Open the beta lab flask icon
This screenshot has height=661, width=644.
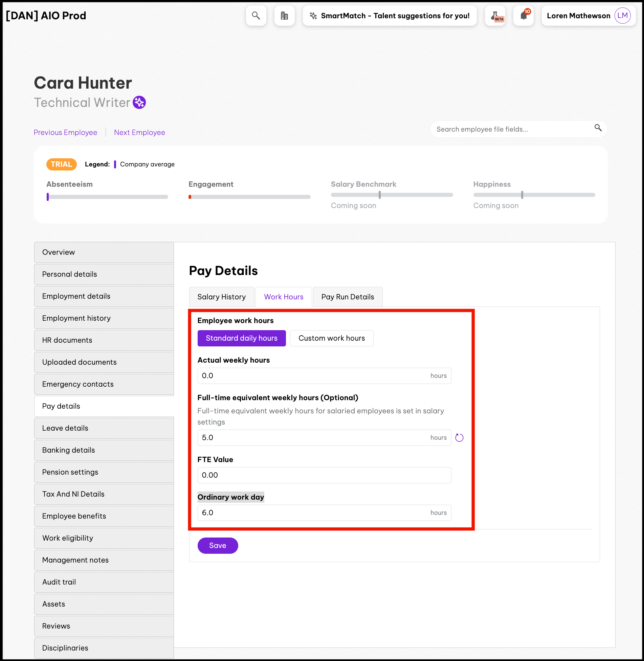point(495,16)
